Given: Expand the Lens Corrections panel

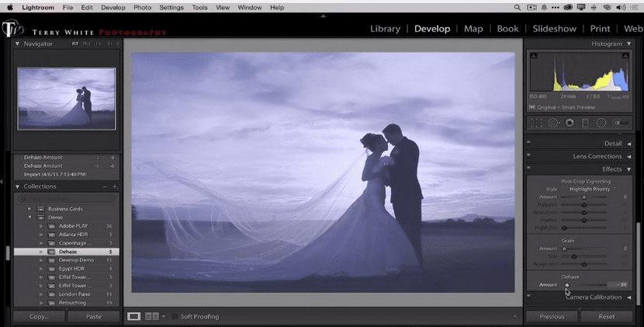Looking at the screenshot, I should pos(628,157).
